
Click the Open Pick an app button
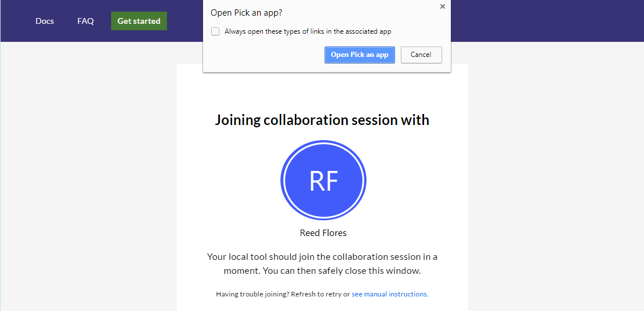pyautogui.click(x=360, y=55)
